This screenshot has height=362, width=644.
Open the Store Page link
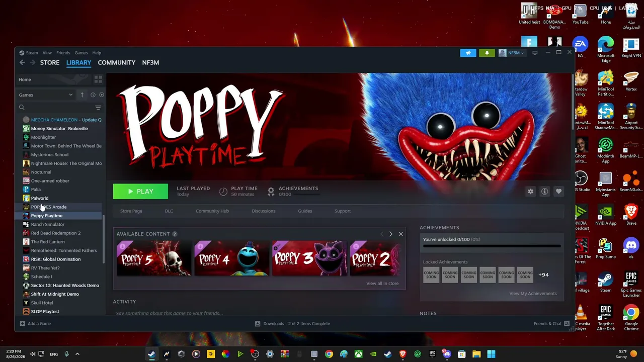tap(131, 211)
